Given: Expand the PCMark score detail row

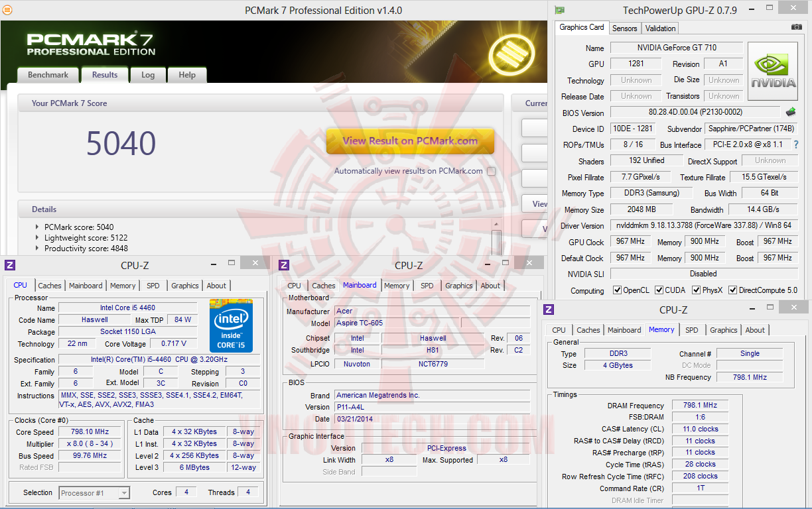Looking at the screenshot, I should click(x=37, y=227).
